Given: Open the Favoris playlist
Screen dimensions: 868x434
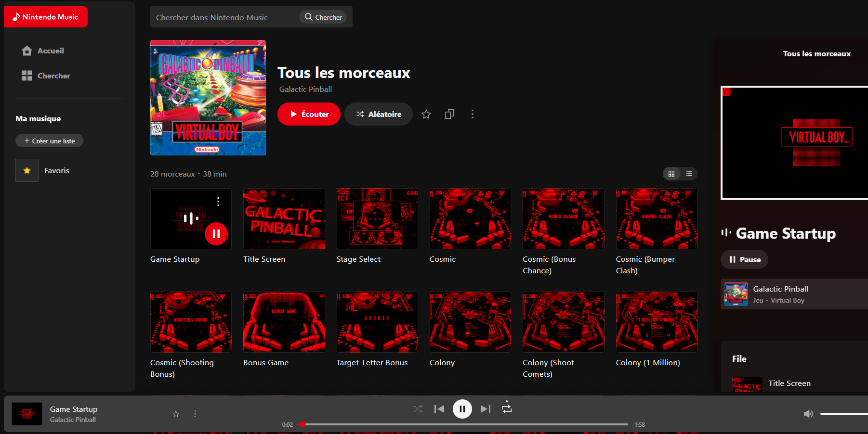Looking at the screenshot, I should coord(42,170).
